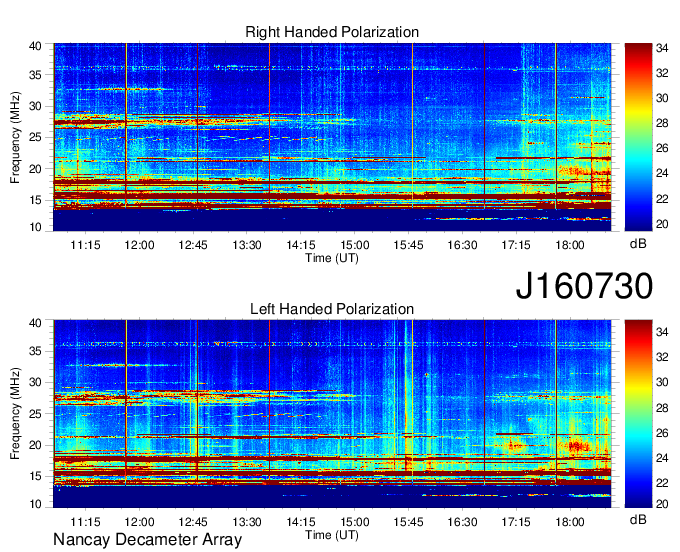680x552 pixels.
Task: Click the left-handed polarization spectrogram
Action: 332,414
